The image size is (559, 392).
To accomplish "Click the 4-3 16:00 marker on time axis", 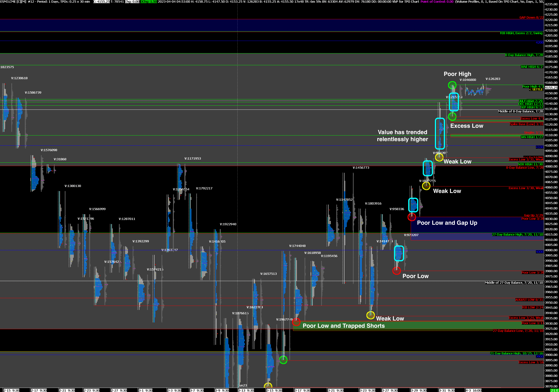I will click(x=473, y=390).
